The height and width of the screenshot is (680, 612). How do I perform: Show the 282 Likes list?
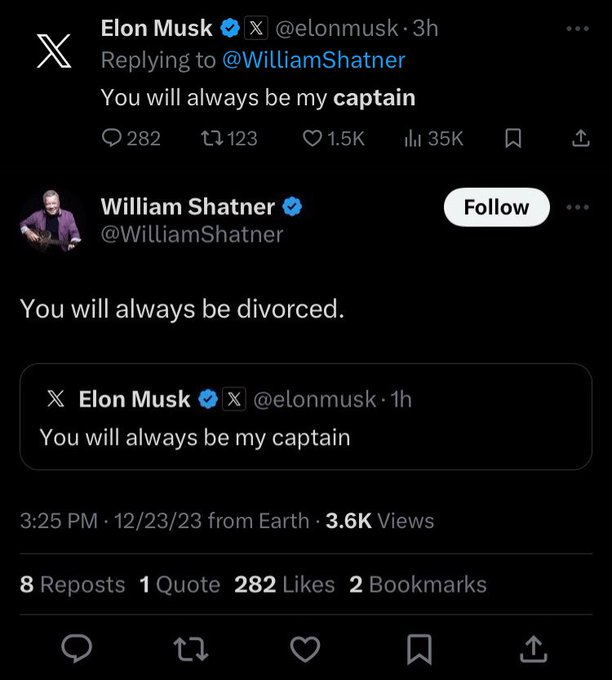coord(285,584)
